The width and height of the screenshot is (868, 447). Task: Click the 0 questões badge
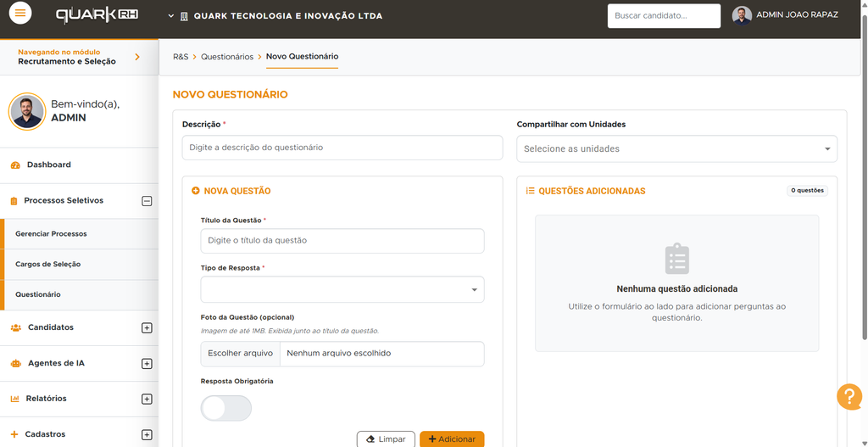point(807,191)
